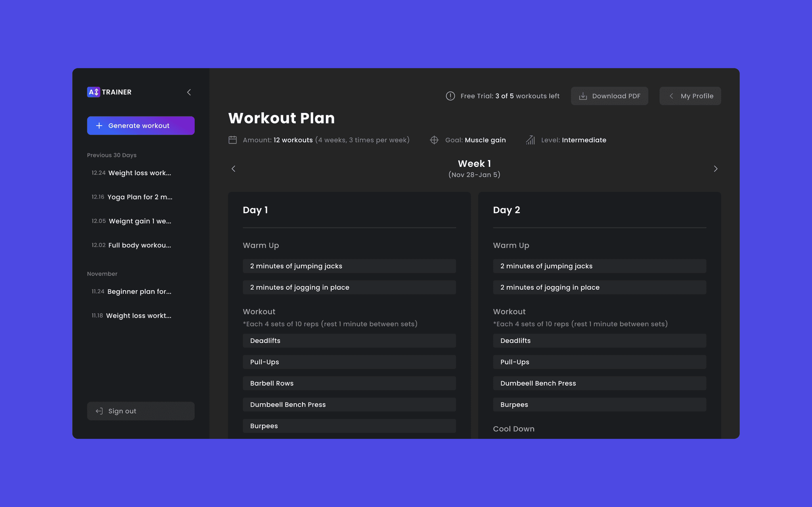The image size is (812, 507).
Task: Open the 12.24 Weight loss workout entry
Action: 132,173
